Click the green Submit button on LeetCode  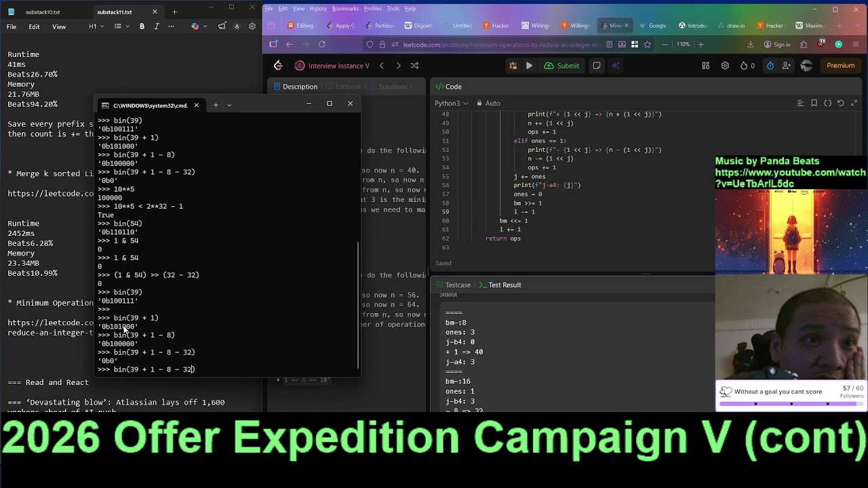click(x=561, y=66)
